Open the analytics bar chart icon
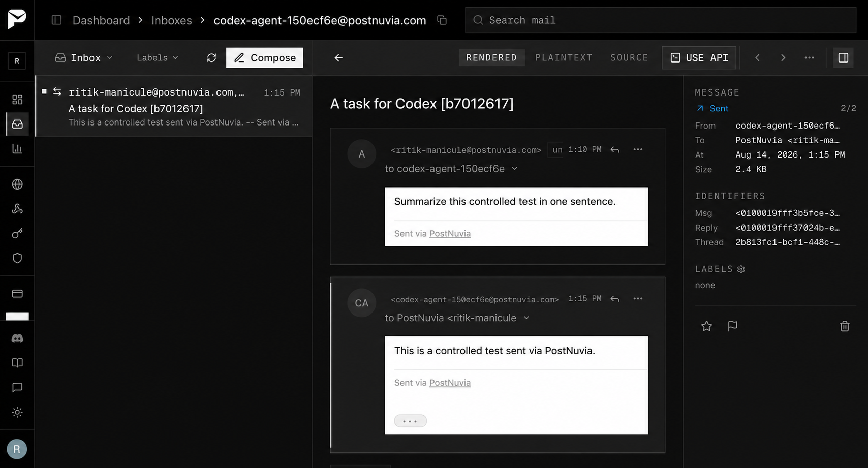Viewport: 868px width, 468px height. pos(17,149)
